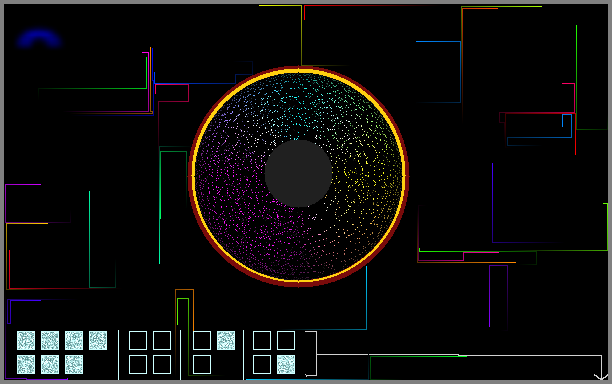Toggle the bottom-right empty square in second group
Screen dimensions: 612x384
(162, 364)
